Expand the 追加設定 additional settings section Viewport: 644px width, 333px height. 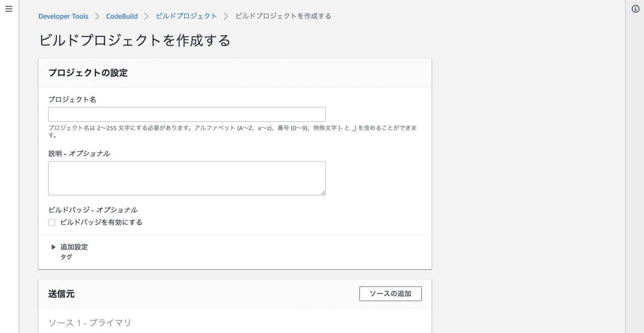click(73, 246)
